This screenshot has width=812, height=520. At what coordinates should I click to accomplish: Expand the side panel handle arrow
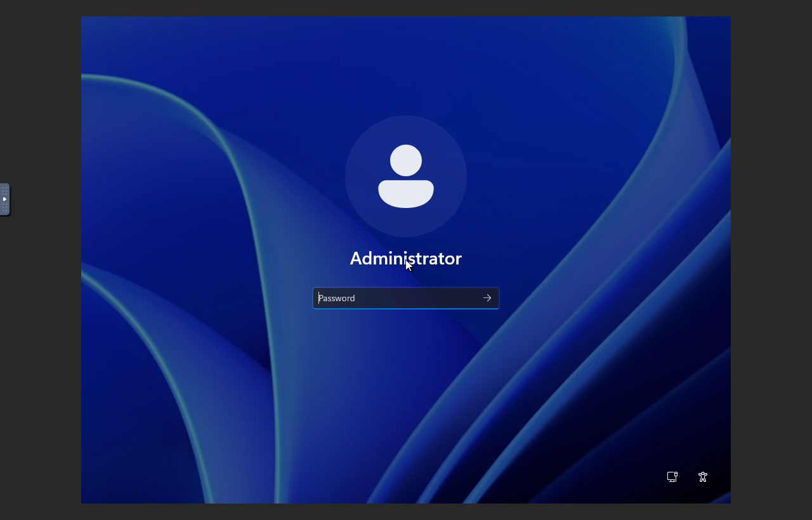coord(4,199)
